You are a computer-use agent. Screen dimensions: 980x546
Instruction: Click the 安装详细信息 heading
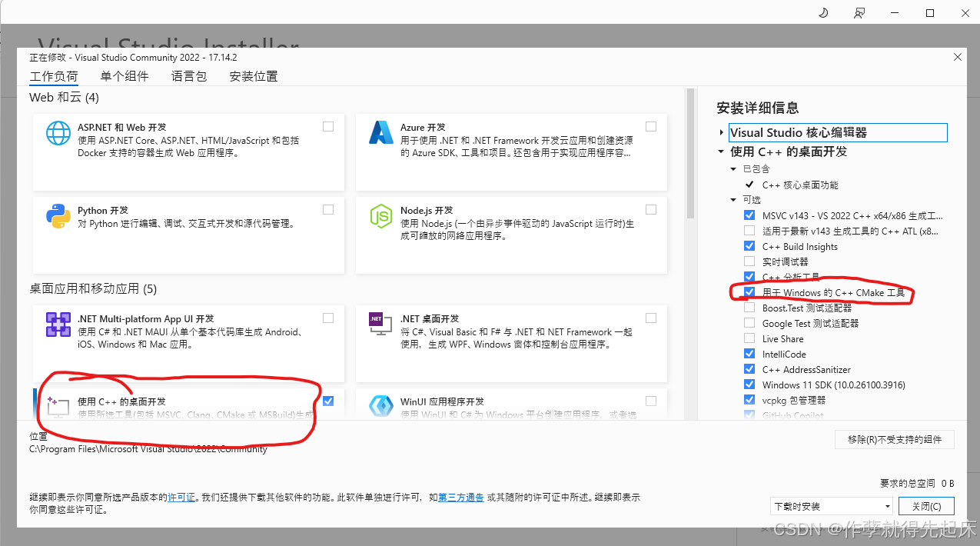click(758, 108)
